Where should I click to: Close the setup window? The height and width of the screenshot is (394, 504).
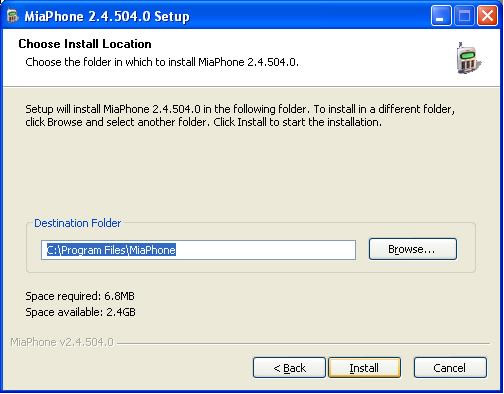tap(487, 16)
